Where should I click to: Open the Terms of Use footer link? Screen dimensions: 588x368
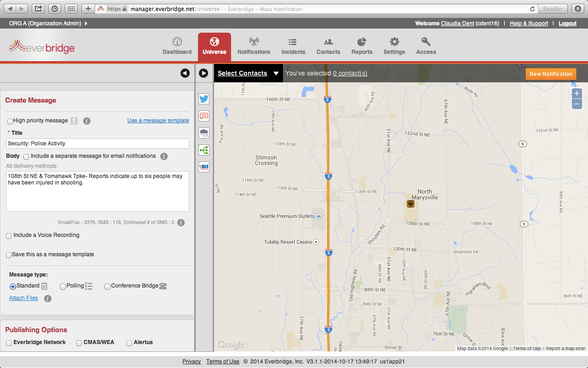(223, 362)
